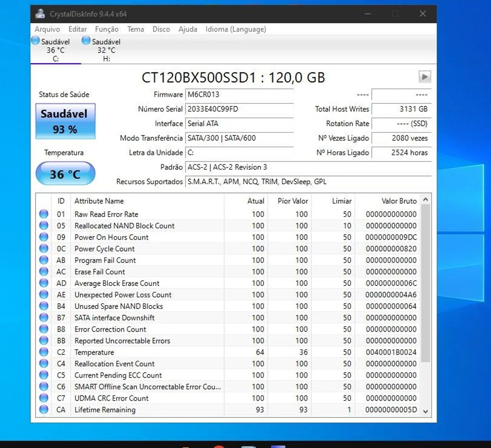The image size is (491, 448).
Task: Click the ID column header
Action: [x=61, y=201]
